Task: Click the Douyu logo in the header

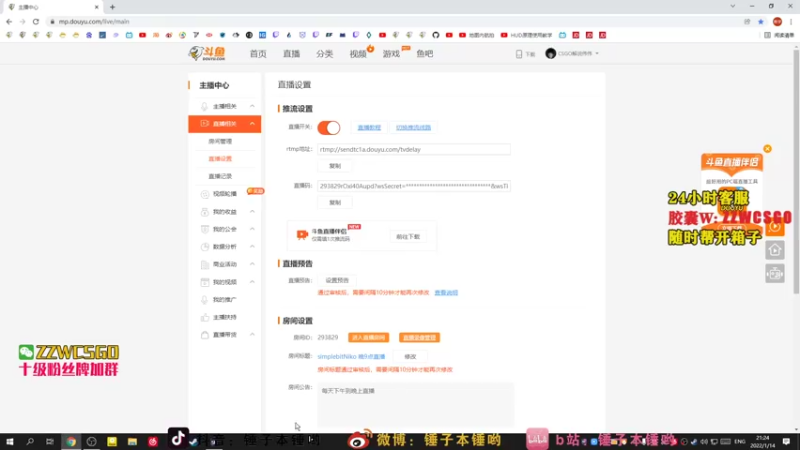Action: [x=207, y=53]
